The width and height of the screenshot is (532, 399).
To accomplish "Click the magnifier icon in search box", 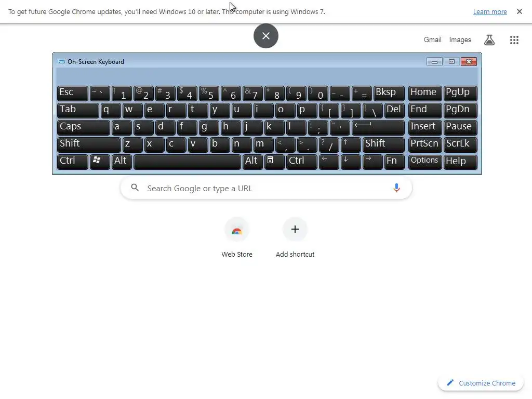I will pos(135,187).
